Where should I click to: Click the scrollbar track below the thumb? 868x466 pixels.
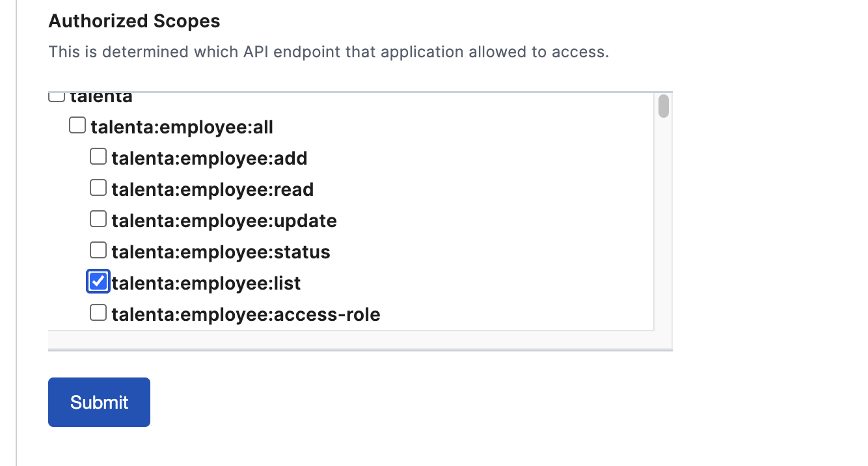coord(663,228)
